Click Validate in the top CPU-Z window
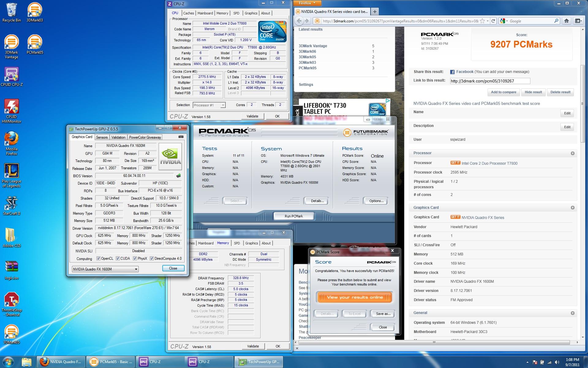 252,116
